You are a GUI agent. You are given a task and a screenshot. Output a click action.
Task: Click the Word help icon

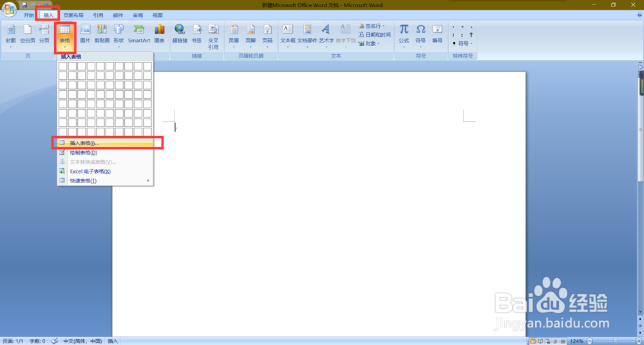pyautogui.click(x=639, y=15)
